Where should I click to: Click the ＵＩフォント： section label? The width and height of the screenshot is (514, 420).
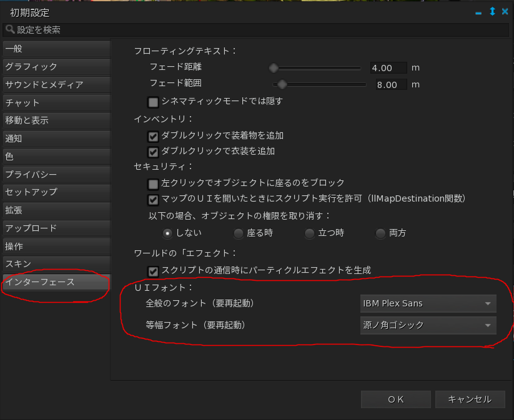[164, 288]
